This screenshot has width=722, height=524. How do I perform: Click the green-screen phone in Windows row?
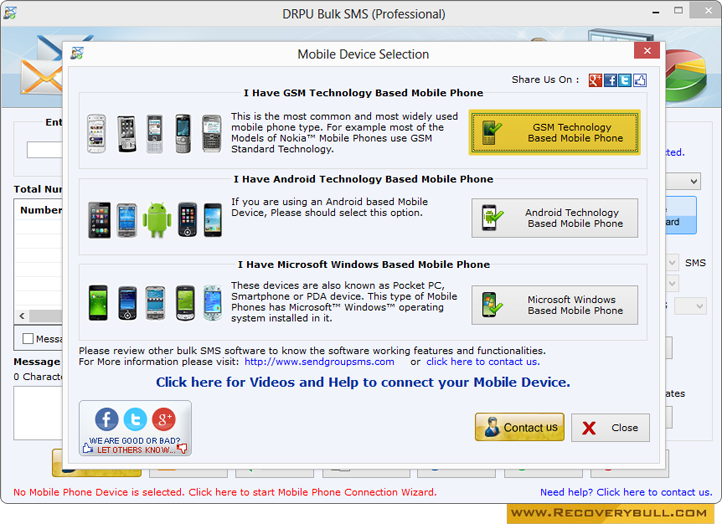[98, 303]
